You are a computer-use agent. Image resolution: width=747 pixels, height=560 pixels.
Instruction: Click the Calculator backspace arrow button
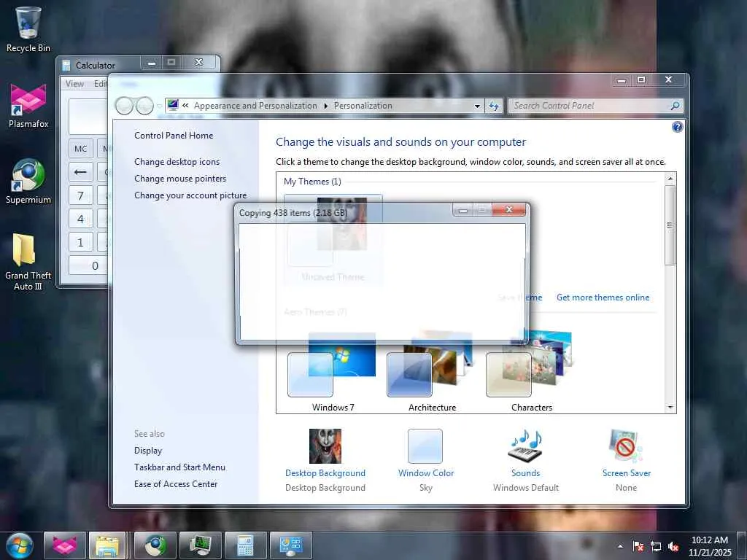coord(80,172)
